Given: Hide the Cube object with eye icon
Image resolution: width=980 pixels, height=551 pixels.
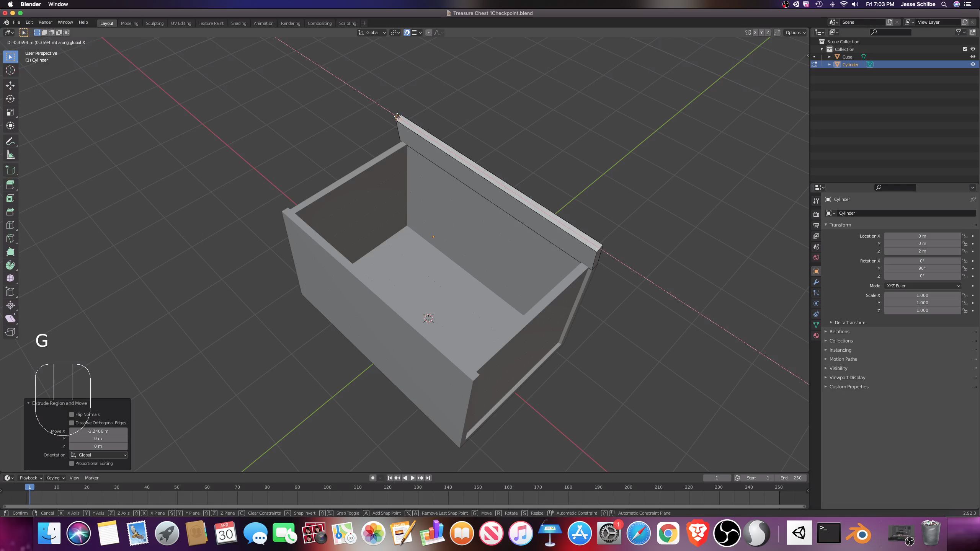Looking at the screenshot, I should pos(972,57).
